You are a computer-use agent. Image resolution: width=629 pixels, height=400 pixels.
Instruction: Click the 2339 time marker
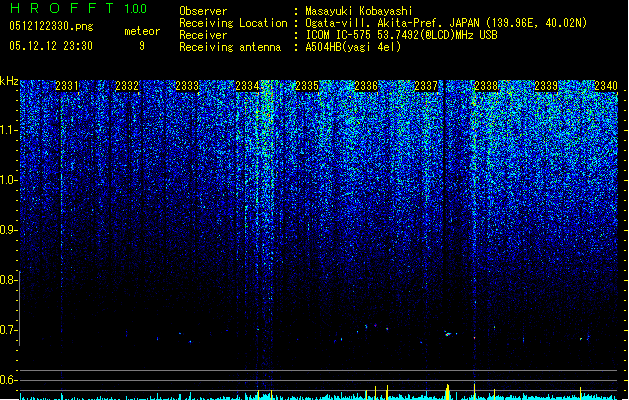pyautogui.click(x=546, y=86)
